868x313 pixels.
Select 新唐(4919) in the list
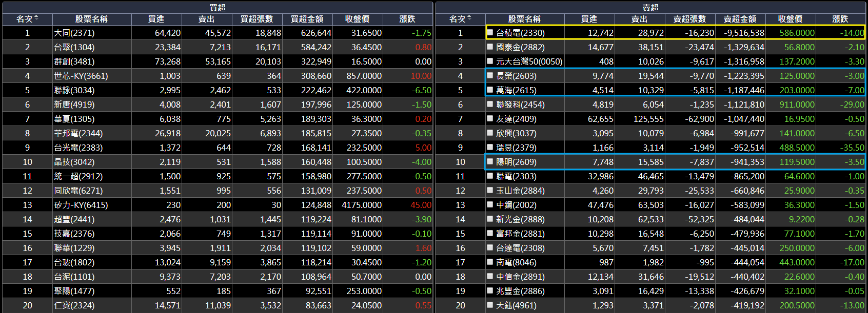click(74, 105)
